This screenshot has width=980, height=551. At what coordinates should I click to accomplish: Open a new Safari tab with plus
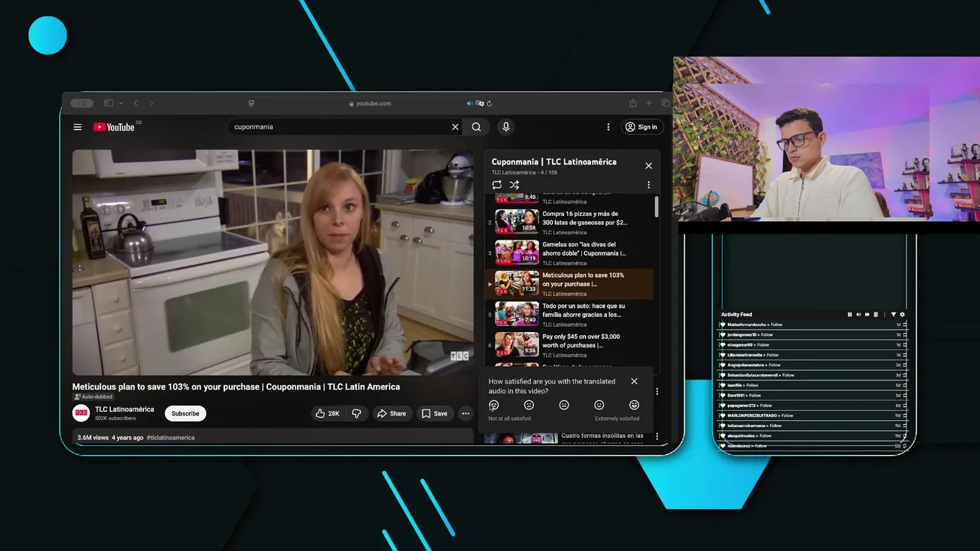click(x=648, y=103)
